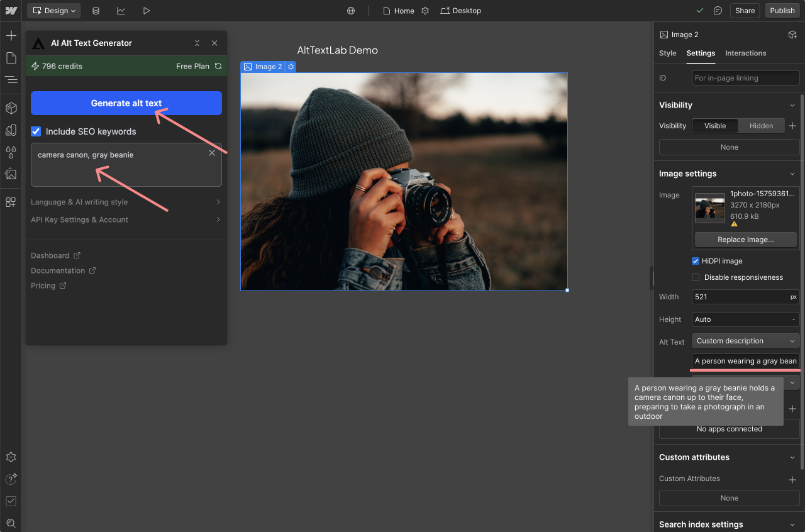805x532 pixels.
Task: Open the Assets image panel
Action: 11,174
